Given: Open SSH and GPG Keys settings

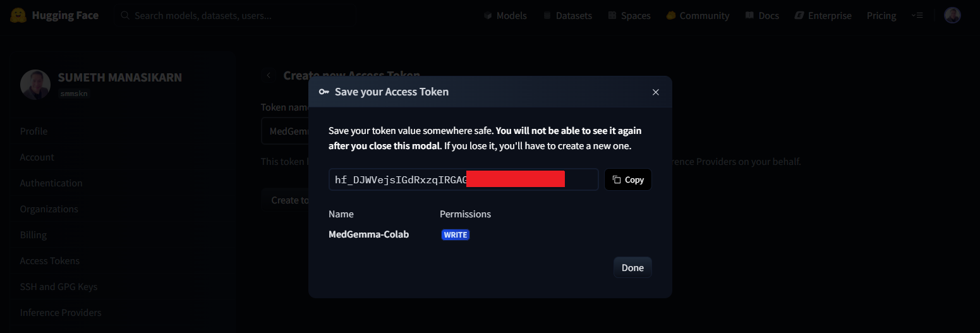Looking at the screenshot, I should [x=58, y=286].
